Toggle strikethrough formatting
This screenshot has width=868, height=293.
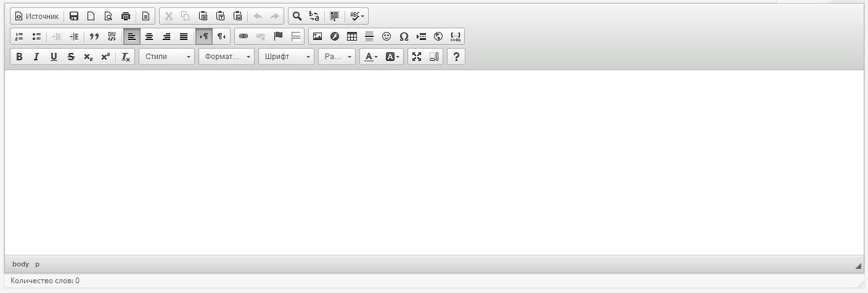click(71, 57)
